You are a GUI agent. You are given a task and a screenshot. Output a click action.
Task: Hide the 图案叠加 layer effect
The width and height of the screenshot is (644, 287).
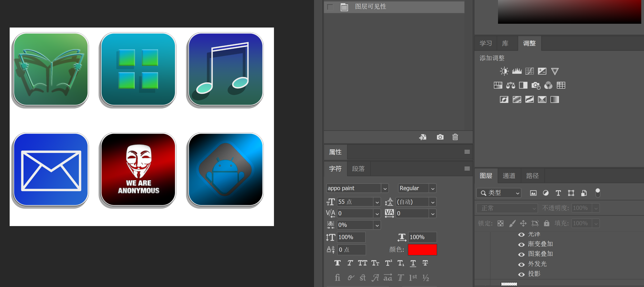click(521, 254)
